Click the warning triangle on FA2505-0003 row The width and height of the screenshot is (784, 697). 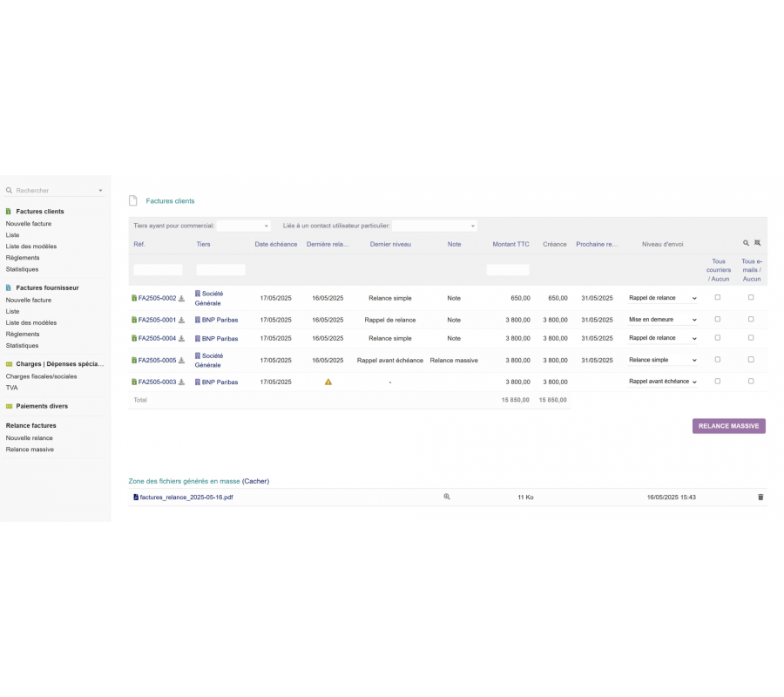pos(328,382)
